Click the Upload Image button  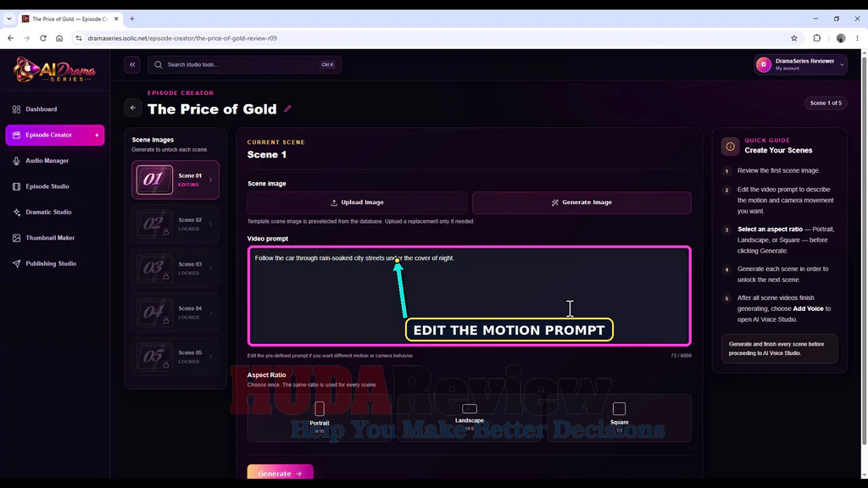click(x=357, y=202)
